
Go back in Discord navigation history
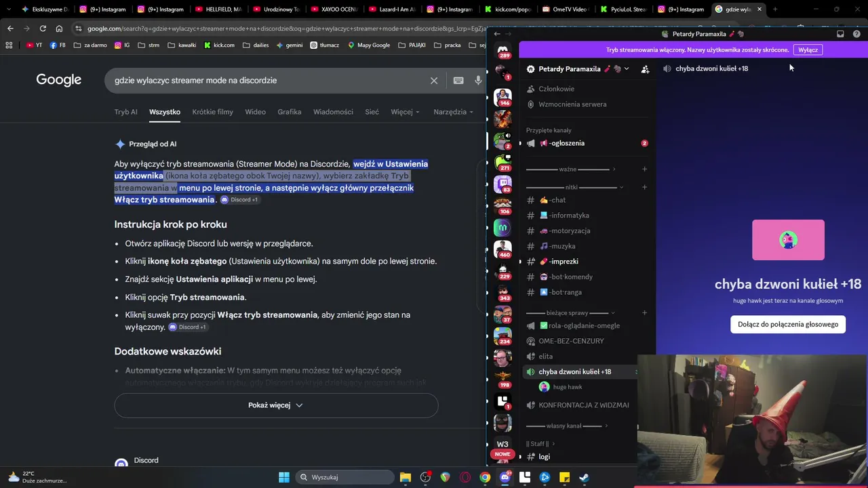pos(497,34)
